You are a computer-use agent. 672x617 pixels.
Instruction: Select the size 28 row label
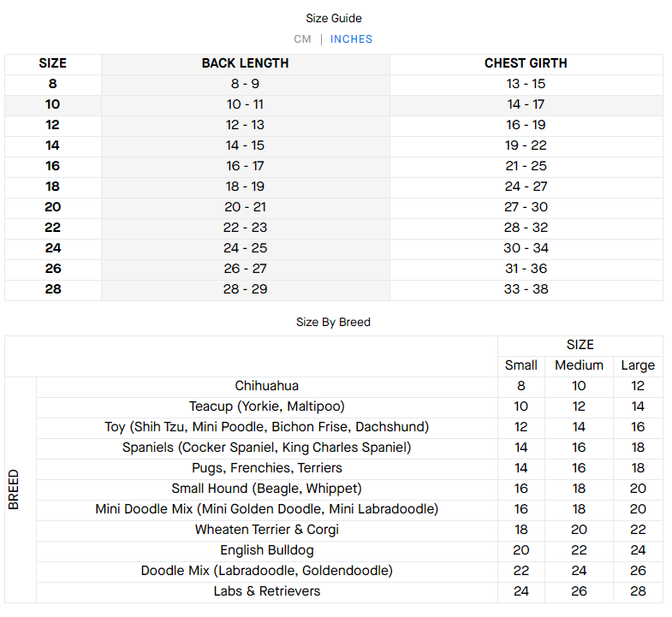coord(52,289)
